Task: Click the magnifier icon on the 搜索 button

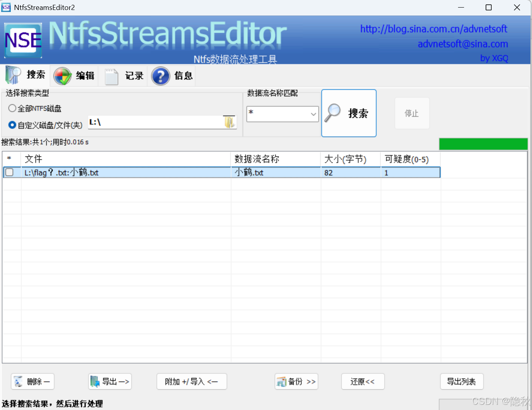Action: click(x=333, y=113)
